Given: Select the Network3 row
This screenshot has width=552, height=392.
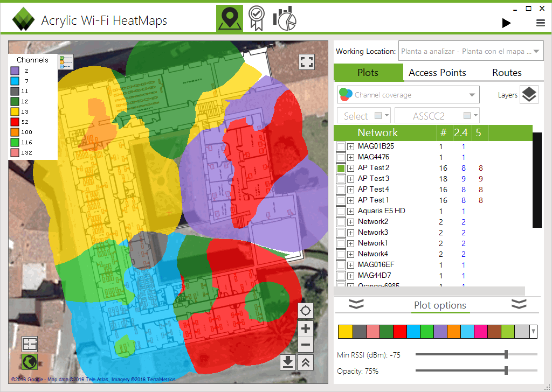Looking at the screenshot, I should (x=433, y=233).
